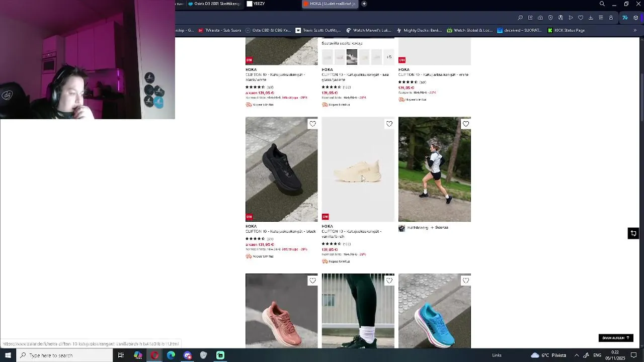The width and height of the screenshot is (644, 362).
Task: Click the tab search magnifier icon
Action: tap(602, 4)
